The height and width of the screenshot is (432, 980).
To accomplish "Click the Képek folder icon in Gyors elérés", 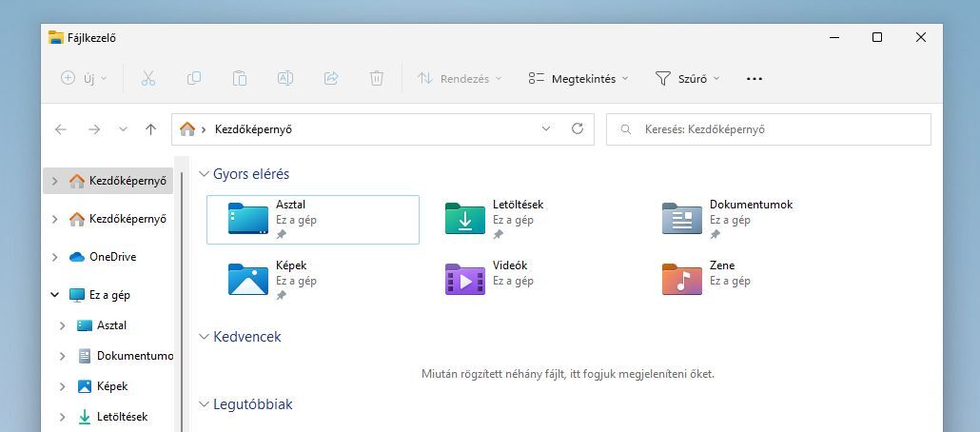I will pyautogui.click(x=248, y=279).
